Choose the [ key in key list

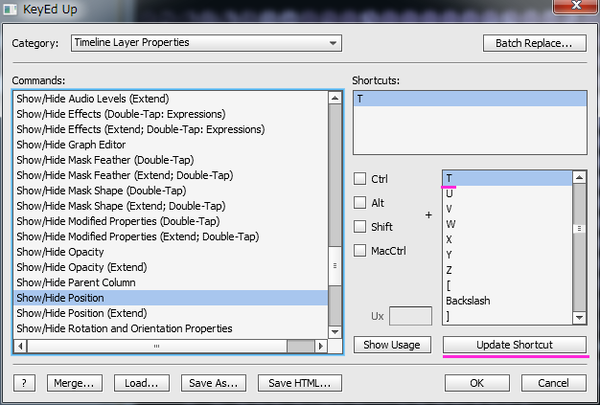coord(507,286)
